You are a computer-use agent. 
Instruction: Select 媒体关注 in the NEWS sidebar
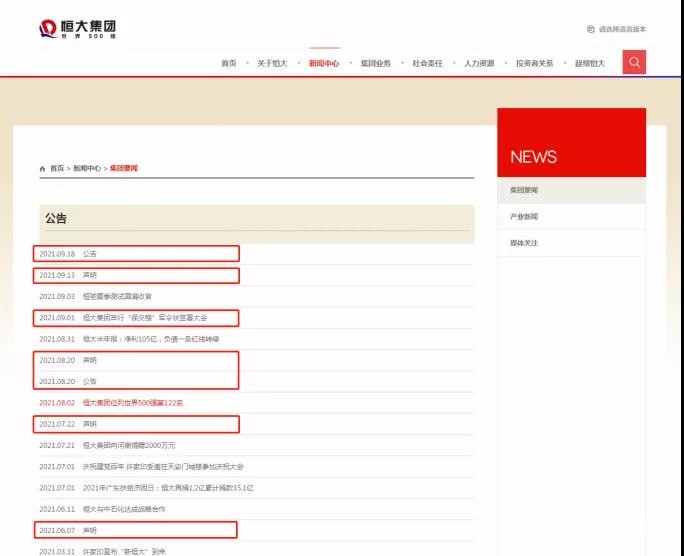pos(571,243)
